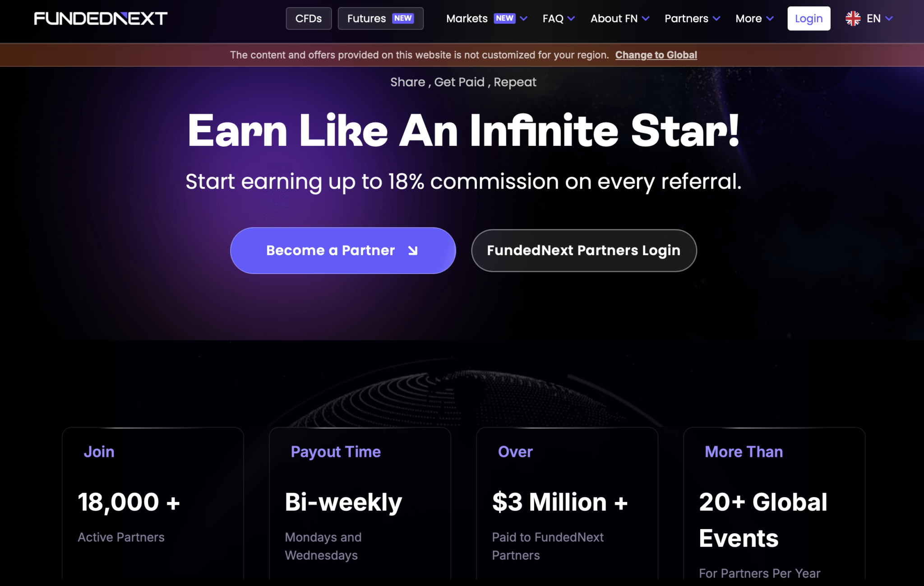Expand the More menu chevron

tap(770, 19)
